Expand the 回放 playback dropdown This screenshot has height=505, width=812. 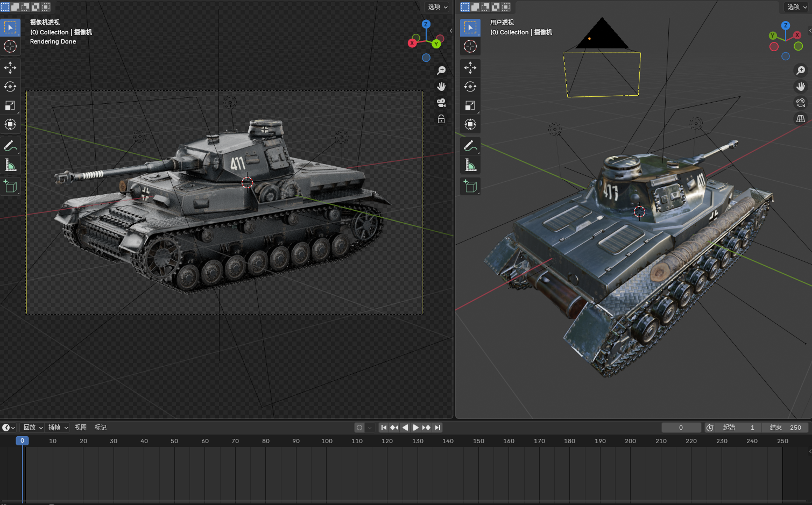coord(33,428)
